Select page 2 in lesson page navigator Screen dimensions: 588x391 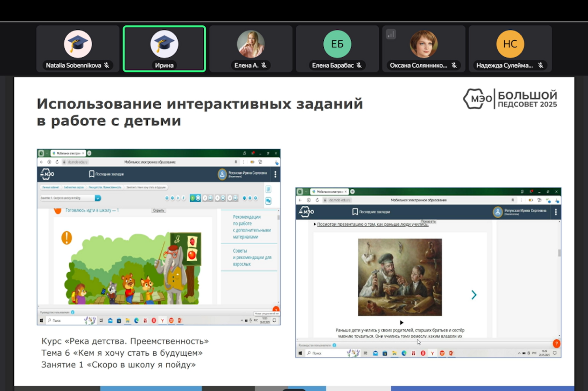pyautogui.click(x=208, y=198)
